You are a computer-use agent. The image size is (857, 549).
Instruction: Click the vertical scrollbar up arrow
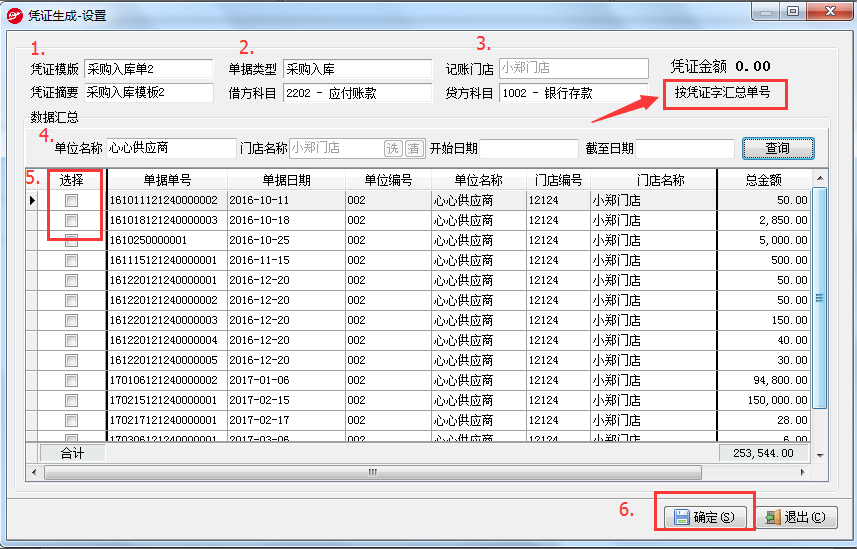(x=820, y=177)
